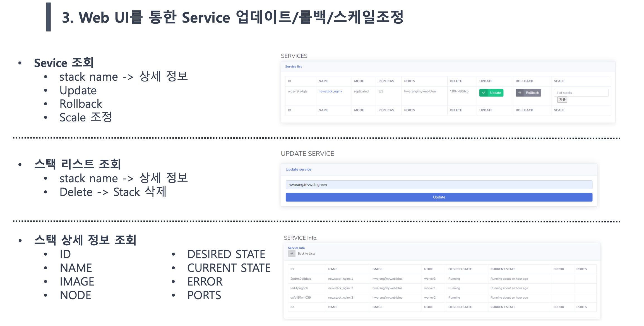
Task: Click the DESIRED STATE column header
Action: coord(460,269)
